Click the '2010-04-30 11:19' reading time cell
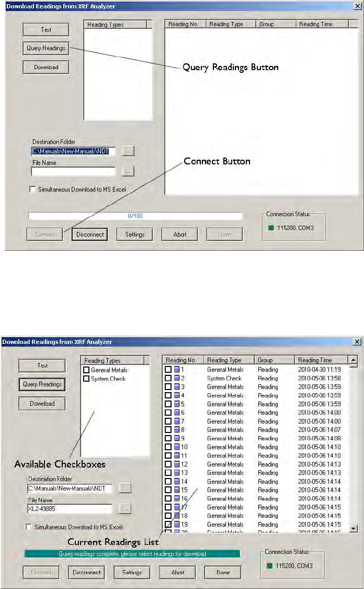 (x=320, y=370)
